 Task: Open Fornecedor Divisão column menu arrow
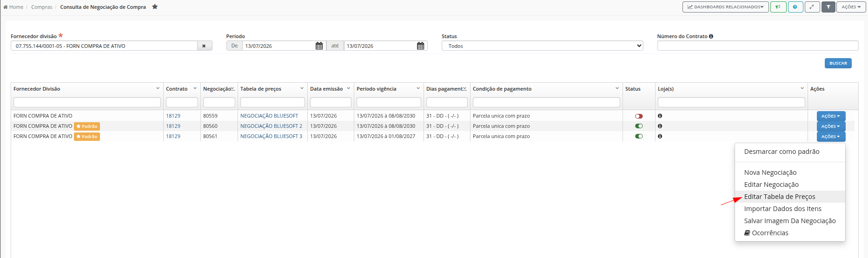point(158,88)
